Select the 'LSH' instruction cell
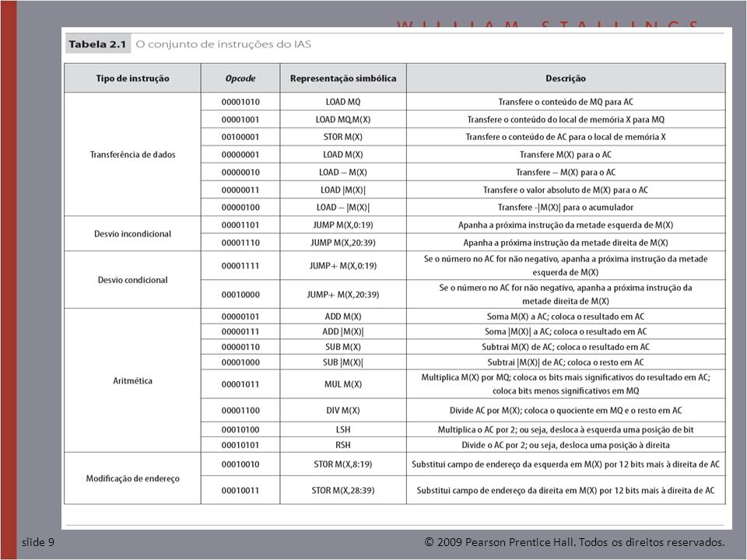Image resolution: width=747 pixels, height=560 pixels. 343,429
